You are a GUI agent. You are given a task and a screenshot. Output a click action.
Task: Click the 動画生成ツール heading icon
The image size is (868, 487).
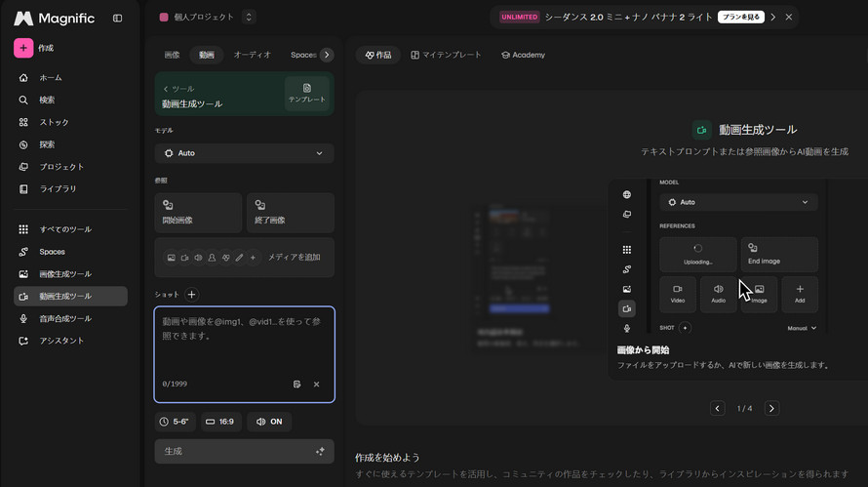pyautogui.click(x=702, y=130)
